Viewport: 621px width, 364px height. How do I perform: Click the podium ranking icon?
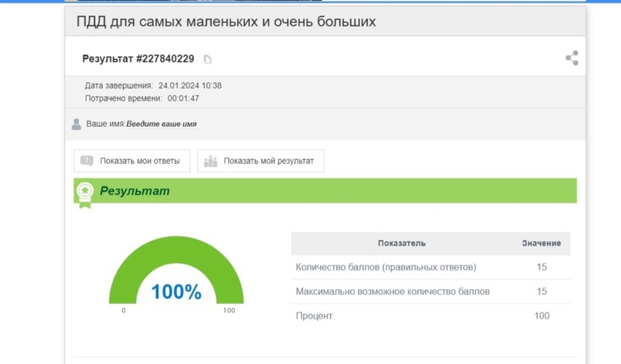210,161
